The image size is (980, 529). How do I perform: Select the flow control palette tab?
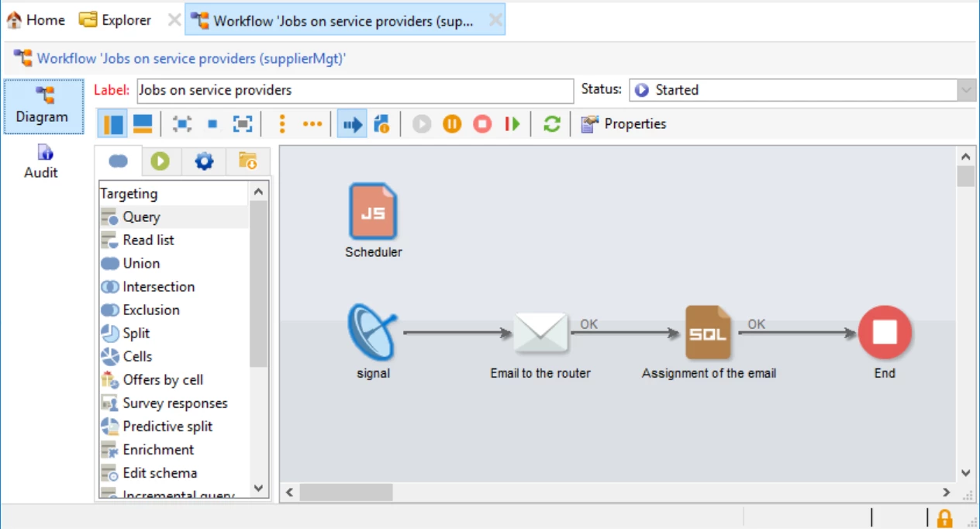pos(160,161)
